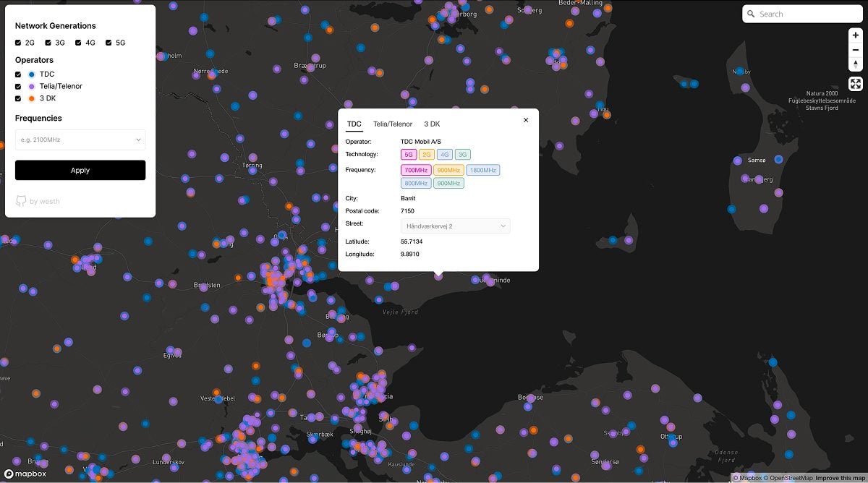Zoom out on the map
Image resolution: width=868 pixels, height=483 pixels.
tap(856, 49)
